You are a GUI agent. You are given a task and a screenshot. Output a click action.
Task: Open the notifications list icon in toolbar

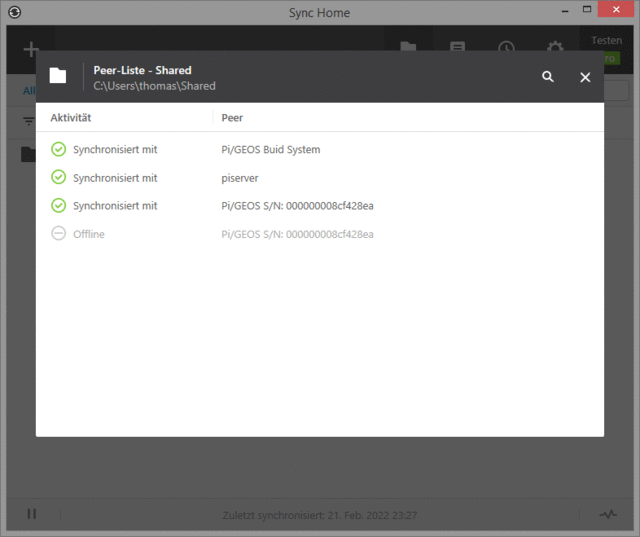click(457, 46)
